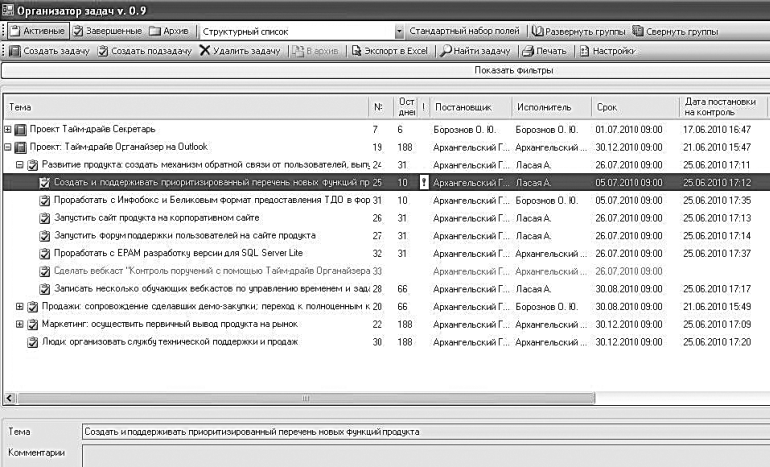Click task icon beside Люди: организовать службу row
The height and width of the screenshot is (467, 770).
click(x=32, y=342)
